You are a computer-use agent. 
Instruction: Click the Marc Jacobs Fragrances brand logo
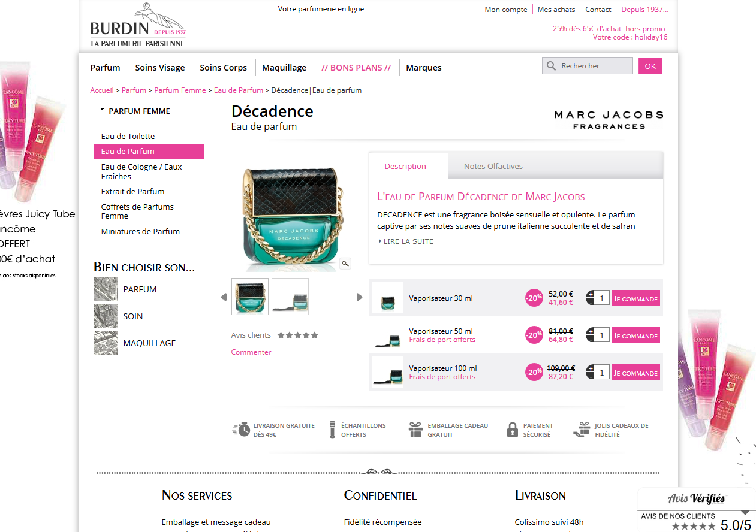click(x=609, y=119)
